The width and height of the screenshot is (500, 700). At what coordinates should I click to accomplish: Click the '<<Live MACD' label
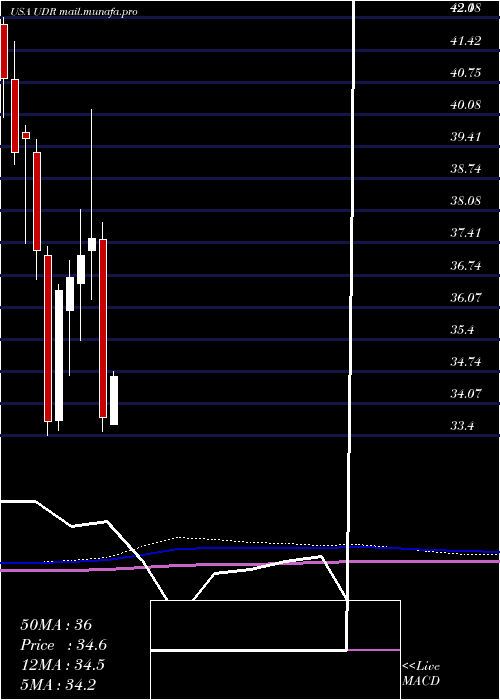point(421,674)
